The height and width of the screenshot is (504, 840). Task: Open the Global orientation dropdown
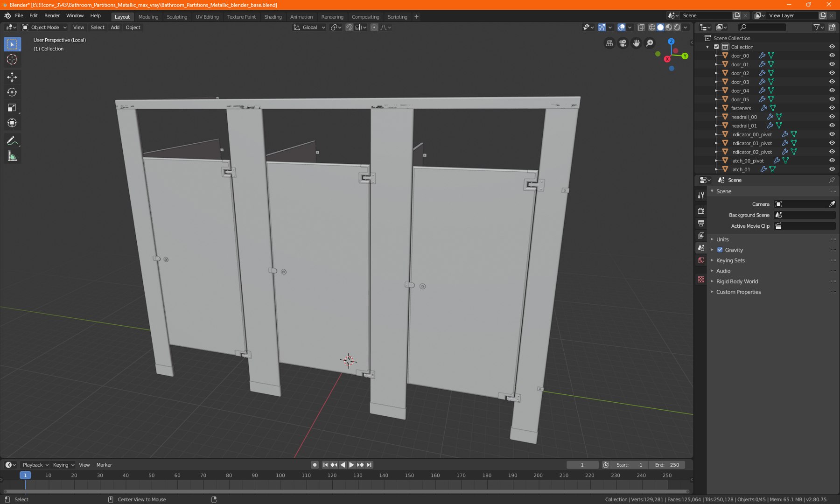click(309, 28)
